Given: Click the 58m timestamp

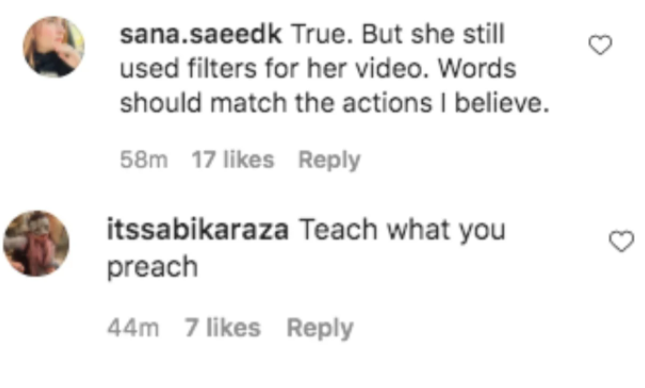Looking at the screenshot, I should coord(144,160).
